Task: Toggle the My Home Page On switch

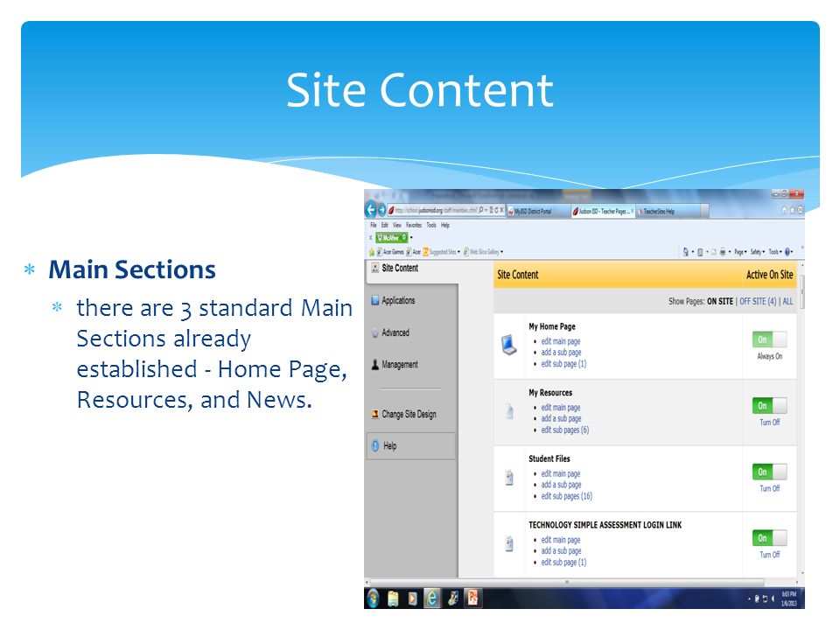Action: pyautogui.click(x=769, y=339)
